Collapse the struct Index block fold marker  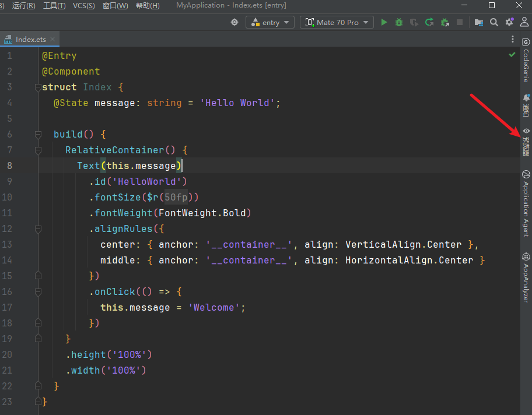pyautogui.click(x=38, y=87)
